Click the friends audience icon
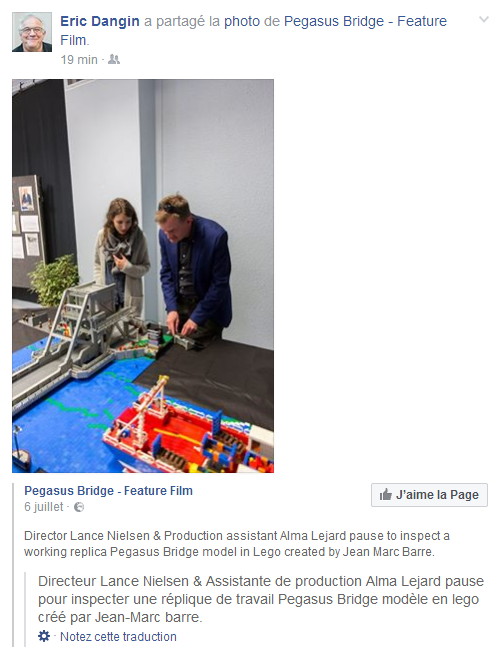Image resolution: width=500 pixels, height=659 pixels. 114,59
